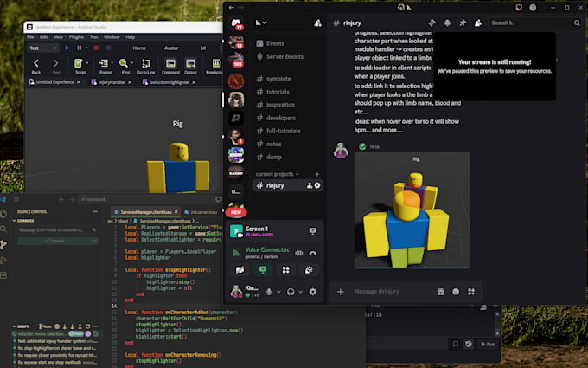
Task: Open the File menu in Roblox Studio
Action: 30,36
